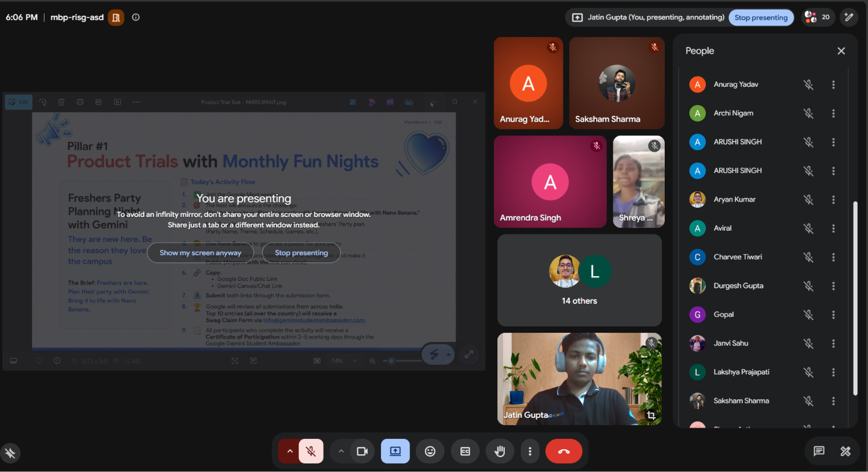
Task: Click the zoom slider in shared image viewer
Action: click(x=401, y=361)
